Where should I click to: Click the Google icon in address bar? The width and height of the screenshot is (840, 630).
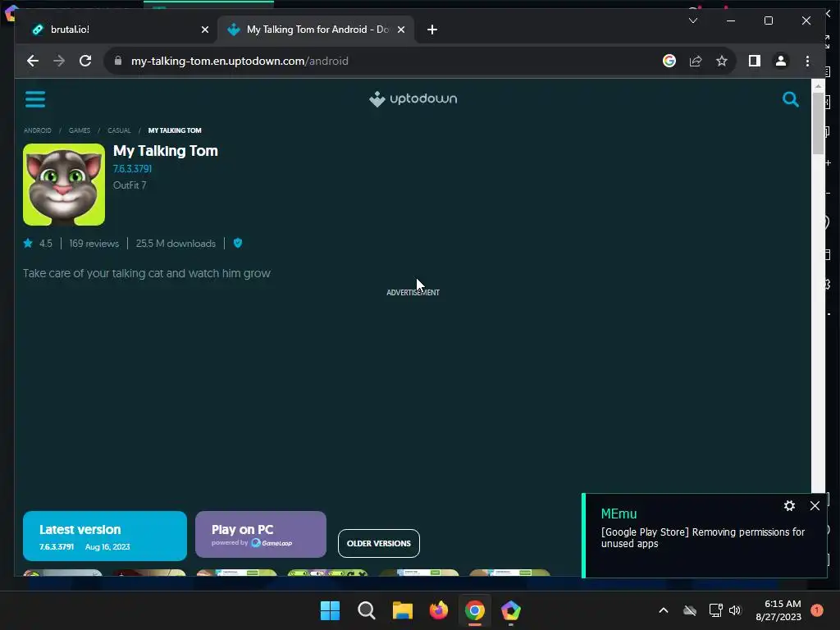669,61
